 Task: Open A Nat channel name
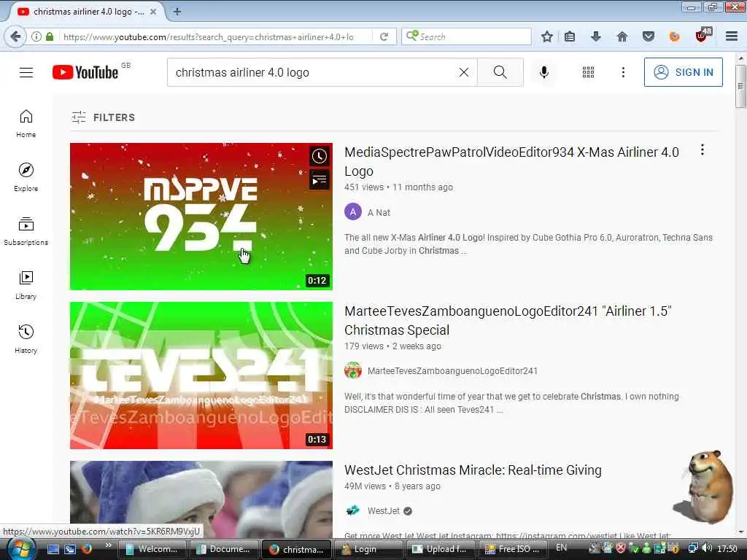379,212
